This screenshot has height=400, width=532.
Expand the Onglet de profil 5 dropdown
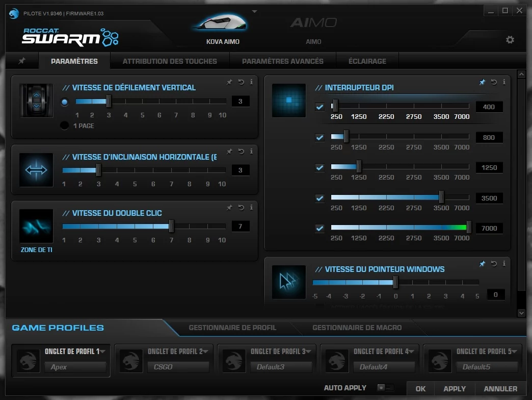point(514,351)
